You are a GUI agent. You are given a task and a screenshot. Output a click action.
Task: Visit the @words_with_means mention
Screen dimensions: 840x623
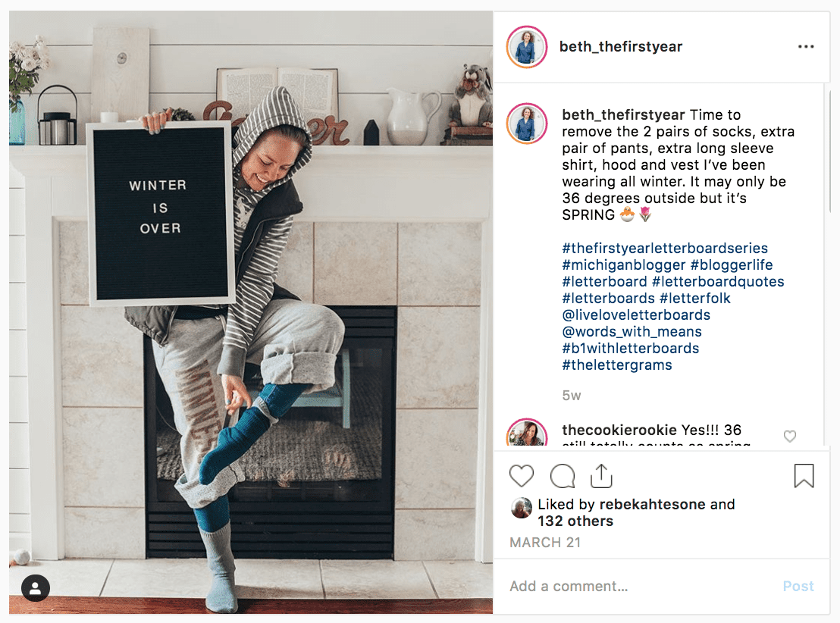[632, 331]
